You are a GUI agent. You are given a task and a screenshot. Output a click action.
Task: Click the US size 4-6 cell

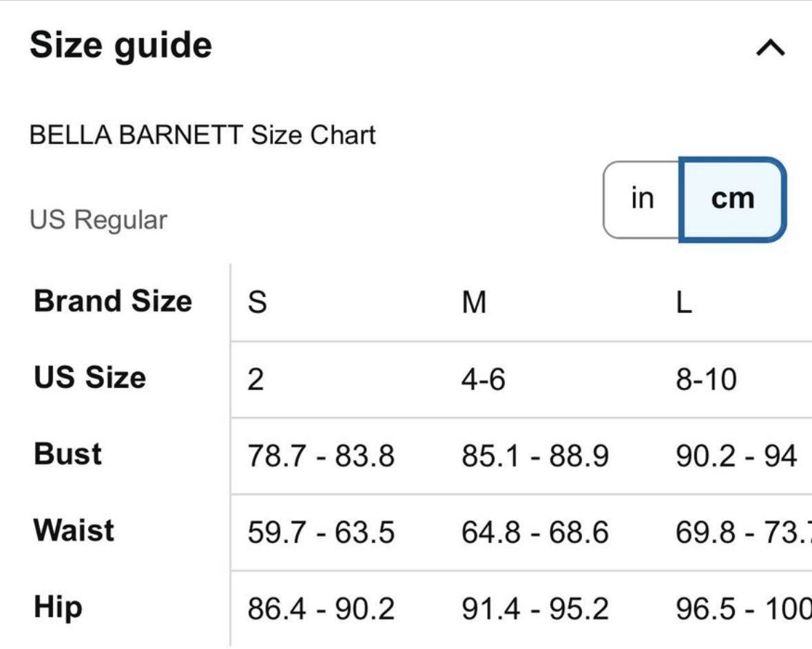coord(483,379)
